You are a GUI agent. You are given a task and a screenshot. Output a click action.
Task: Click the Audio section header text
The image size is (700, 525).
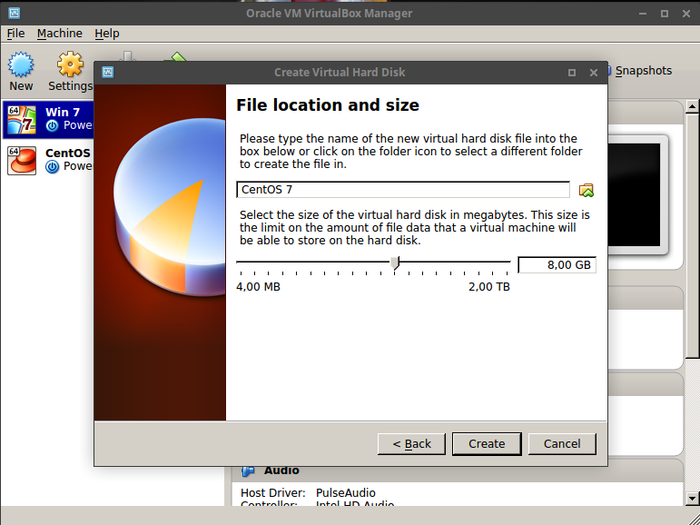(x=281, y=471)
